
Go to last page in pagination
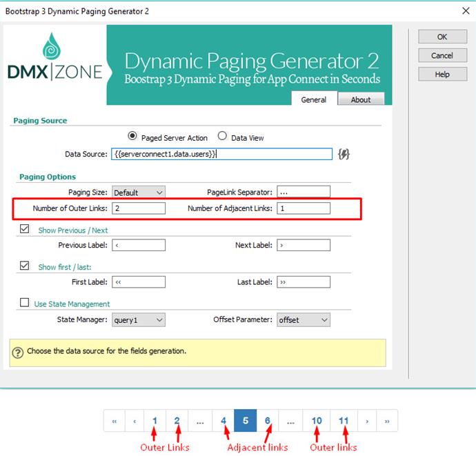click(x=387, y=421)
